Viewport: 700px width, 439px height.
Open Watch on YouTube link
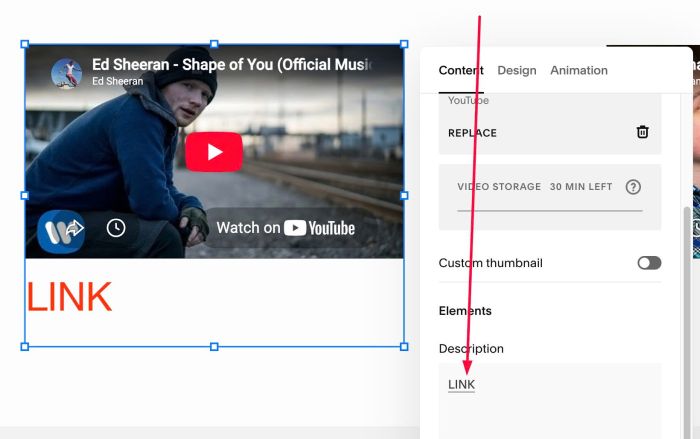(x=286, y=228)
